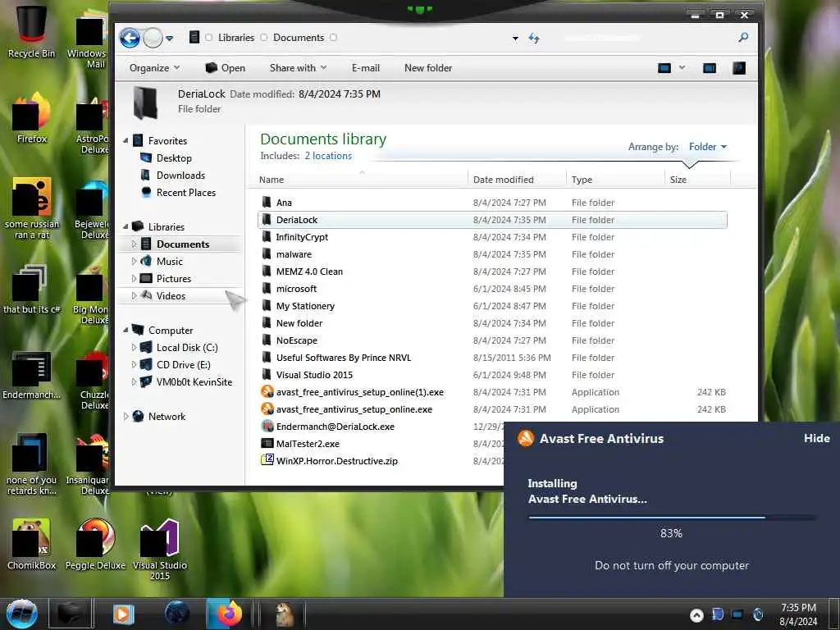
Task: Click the Avast logo in installer popup
Action: point(526,438)
